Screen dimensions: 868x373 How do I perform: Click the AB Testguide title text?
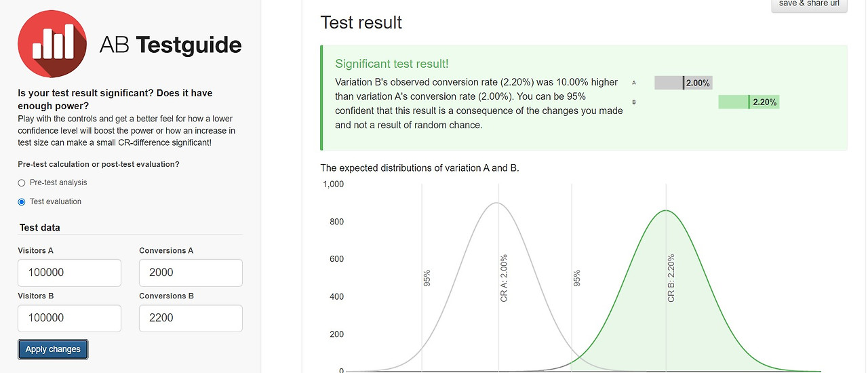tap(170, 45)
